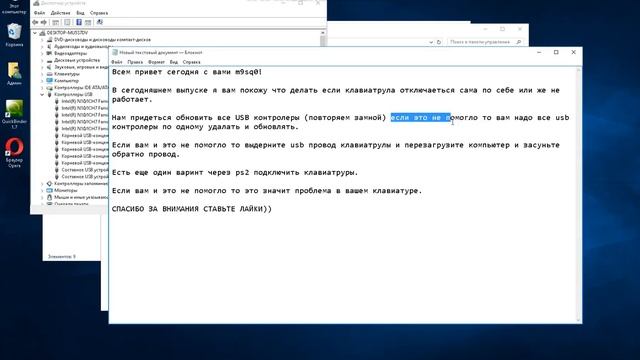Open Вид menu in Device Manager
The width and height of the screenshot is (640, 360).
pyautogui.click(x=80, y=13)
